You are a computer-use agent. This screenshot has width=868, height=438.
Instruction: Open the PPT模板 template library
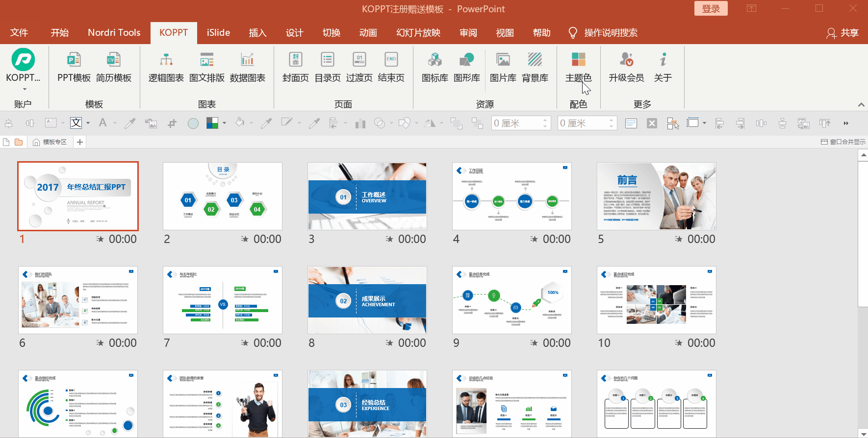coord(74,67)
